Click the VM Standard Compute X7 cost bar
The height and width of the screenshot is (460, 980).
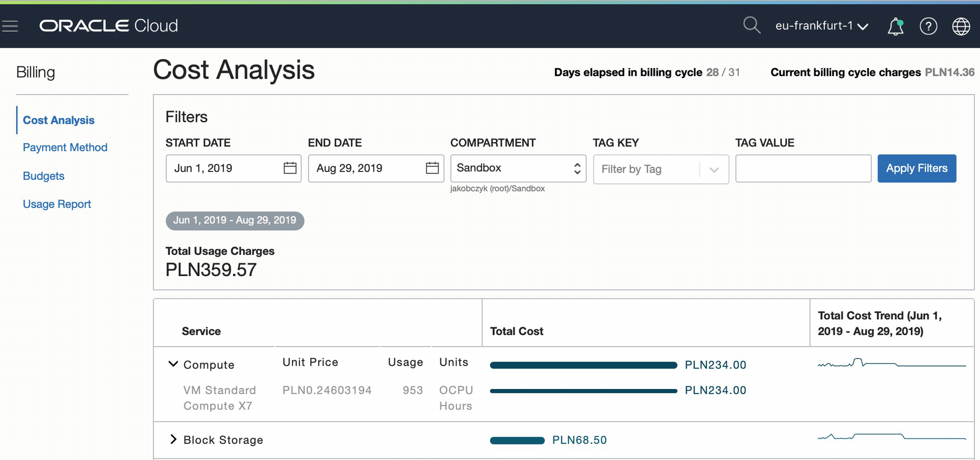pos(583,391)
